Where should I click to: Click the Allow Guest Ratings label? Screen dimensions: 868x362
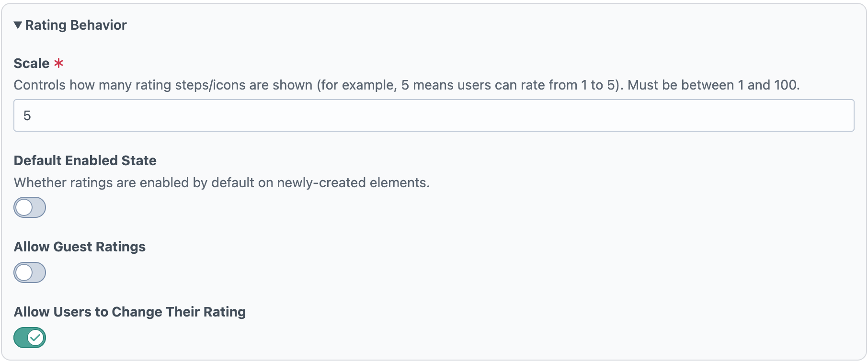pos(80,247)
